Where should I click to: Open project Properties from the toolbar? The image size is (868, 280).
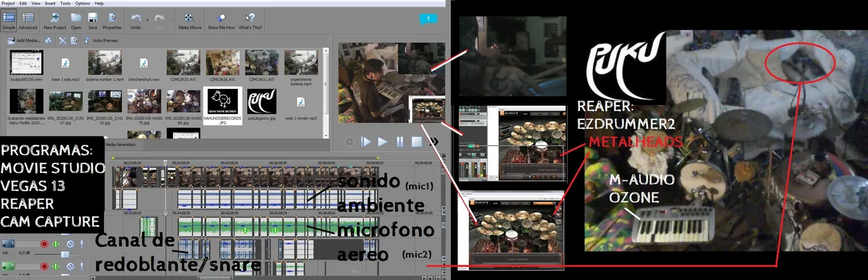tap(112, 20)
